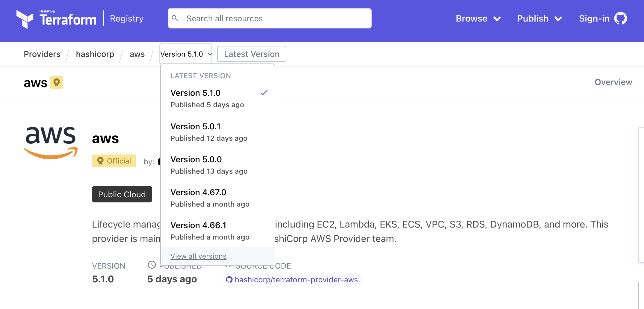
Task: Choose Version 4.66.1 from the list
Action: [x=218, y=231]
